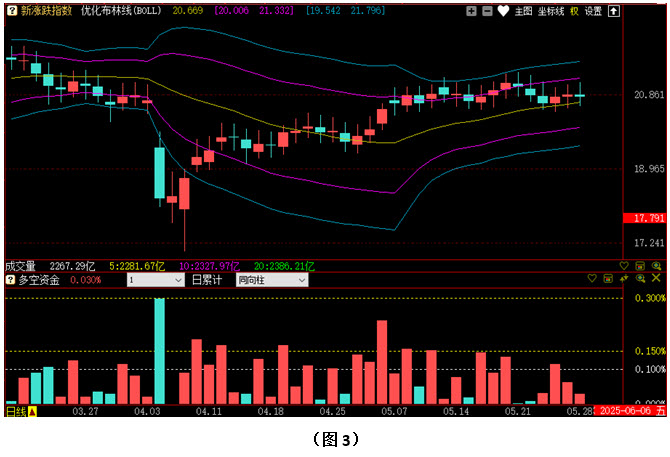Click the 日线 period label
The width and height of the screenshot is (670, 457).
[x=16, y=411]
